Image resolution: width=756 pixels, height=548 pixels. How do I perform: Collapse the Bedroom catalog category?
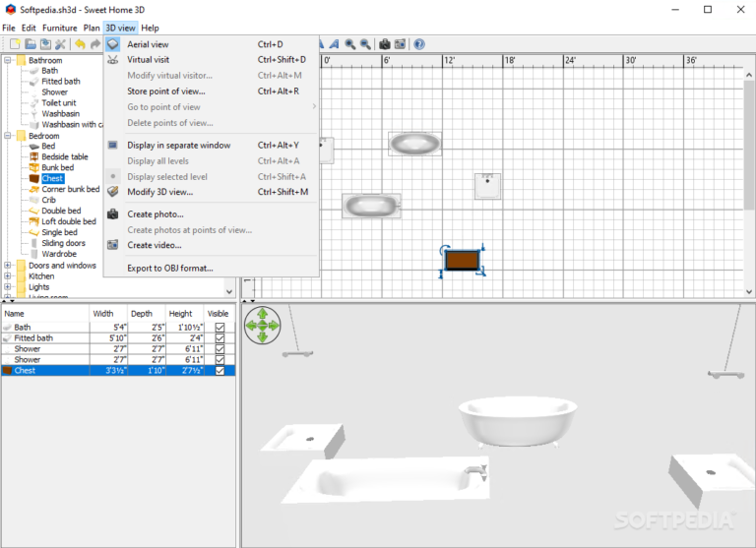[8, 136]
